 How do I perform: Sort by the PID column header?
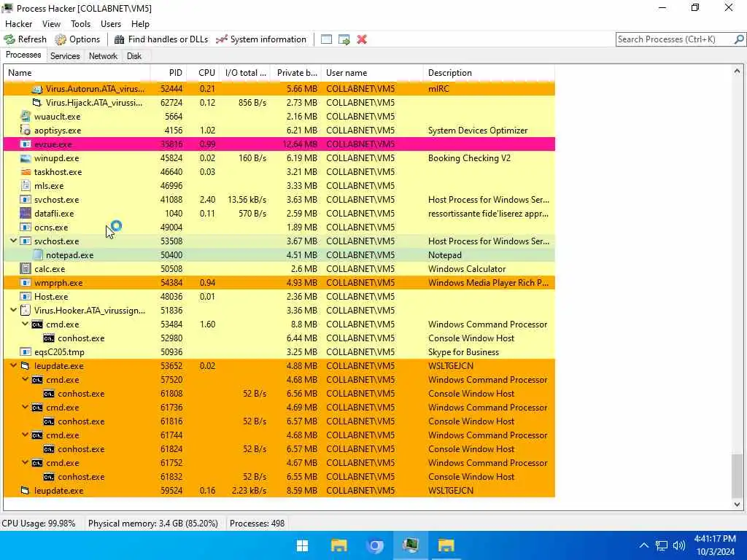[x=169, y=73]
